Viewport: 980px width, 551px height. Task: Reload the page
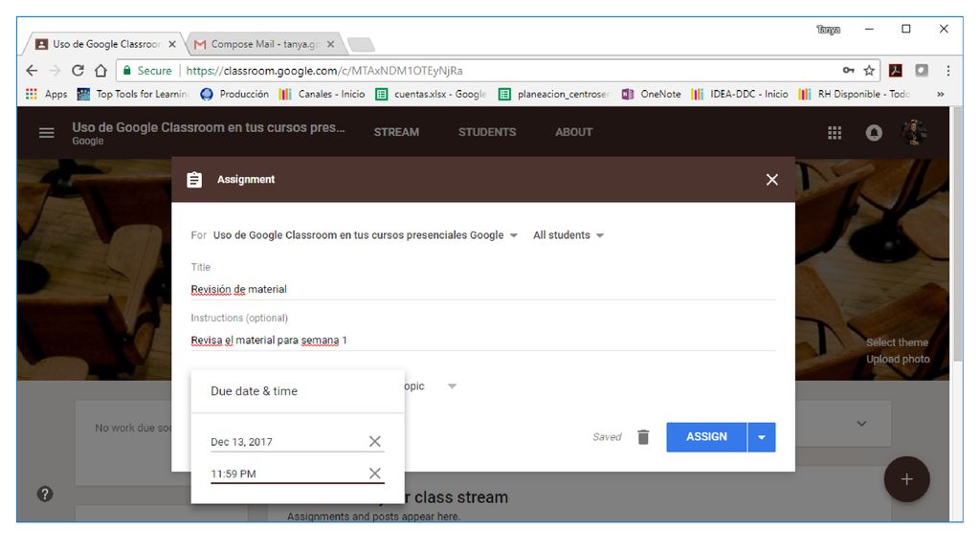click(x=78, y=71)
